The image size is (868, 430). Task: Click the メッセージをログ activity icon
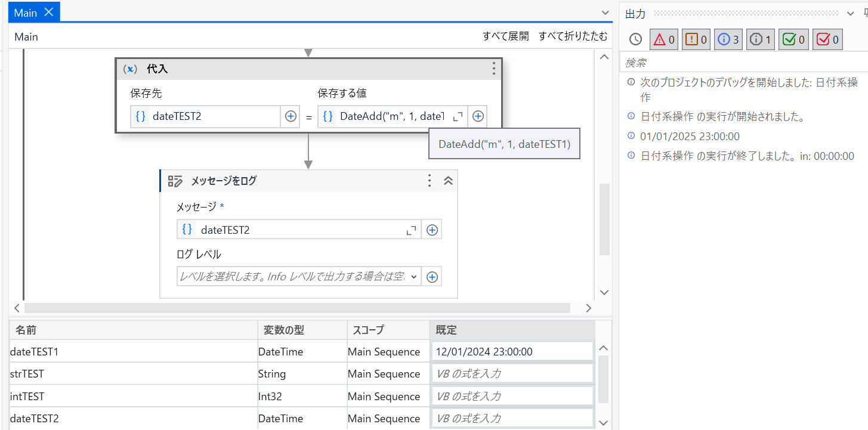pyautogui.click(x=175, y=181)
